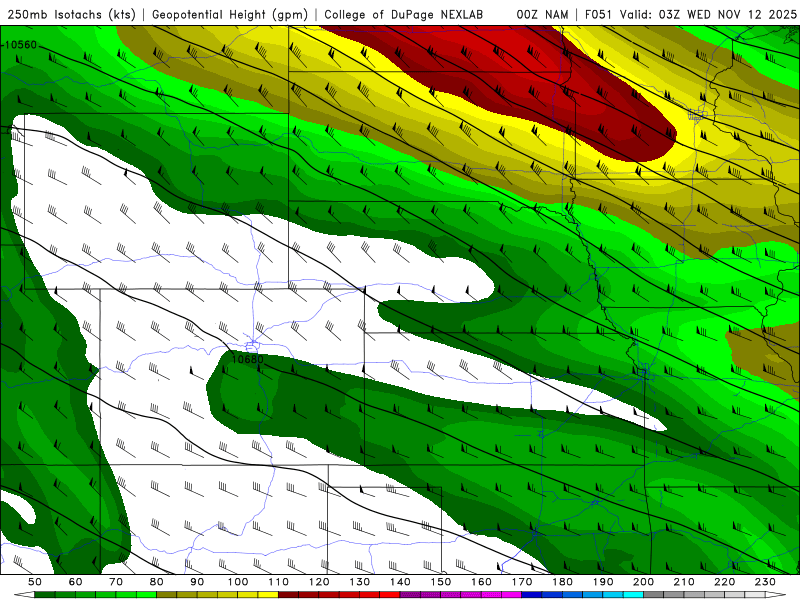This screenshot has width=800, height=600.
Task: Click the 230 value on the color scale
Action: [x=765, y=582]
